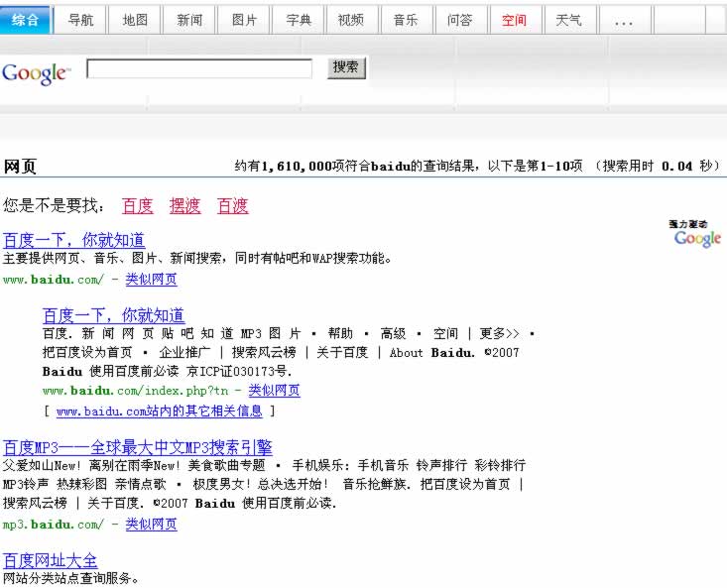The width and height of the screenshot is (727, 588).
Task: Open first result 百度一下，你就知道
Action: tap(73, 240)
